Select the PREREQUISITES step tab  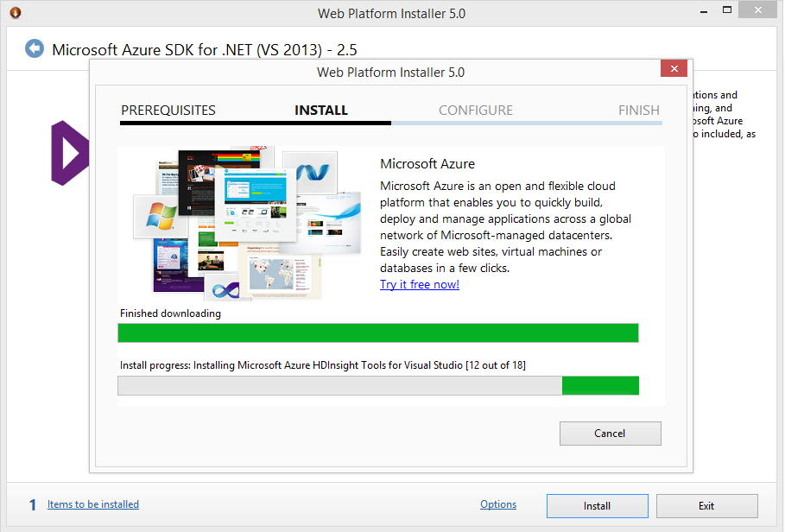(168, 110)
